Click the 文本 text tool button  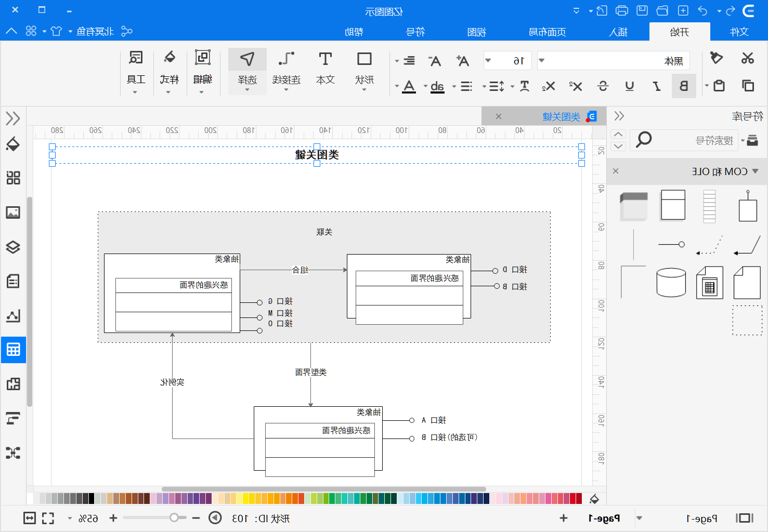[326, 71]
